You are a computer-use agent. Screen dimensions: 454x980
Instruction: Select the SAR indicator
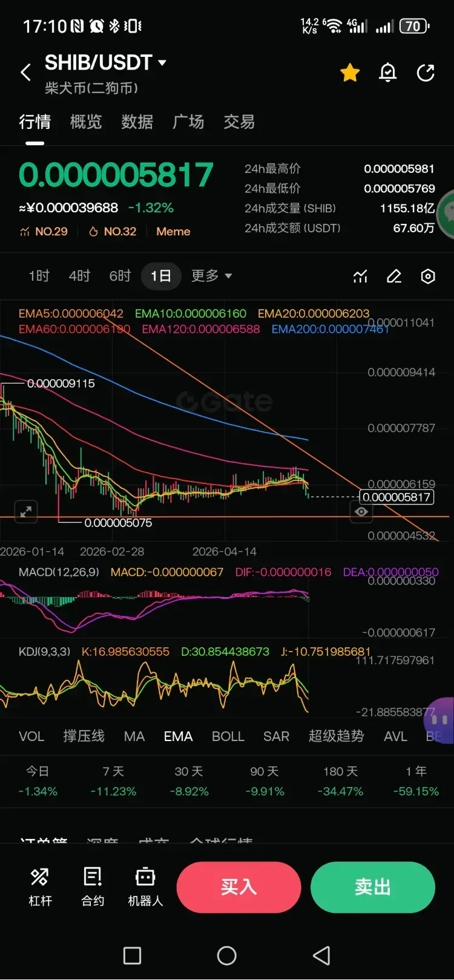coord(276,736)
